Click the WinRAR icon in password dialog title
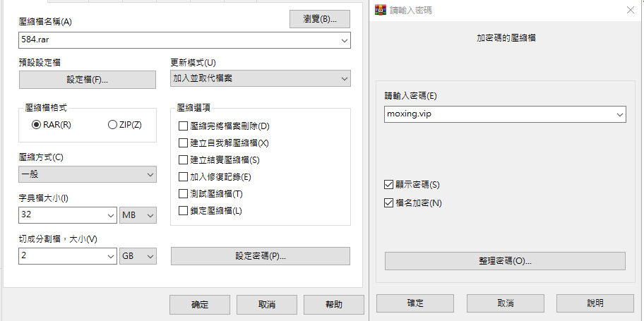The image size is (644, 321). point(381,10)
